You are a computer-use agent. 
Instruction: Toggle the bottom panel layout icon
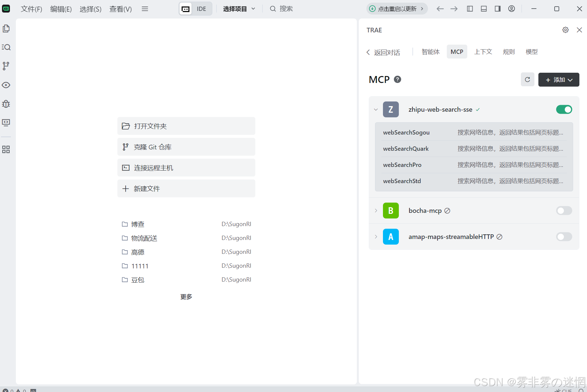(x=484, y=9)
